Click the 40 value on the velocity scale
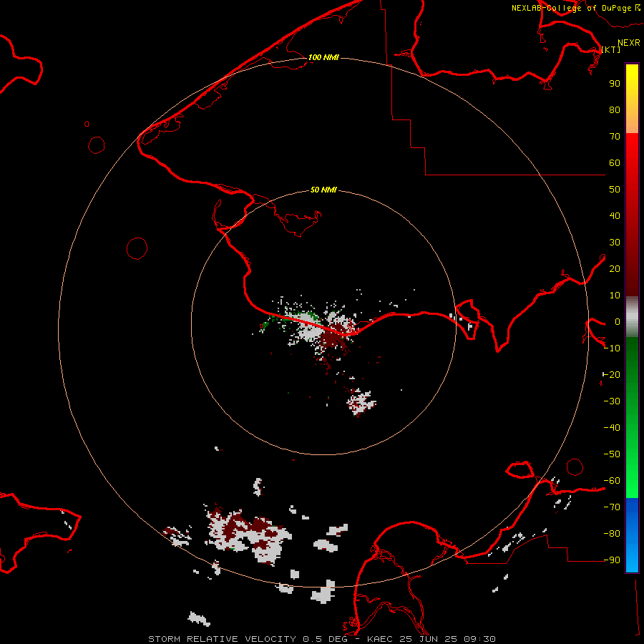Screen dimensions: 644x644 coord(615,215)
